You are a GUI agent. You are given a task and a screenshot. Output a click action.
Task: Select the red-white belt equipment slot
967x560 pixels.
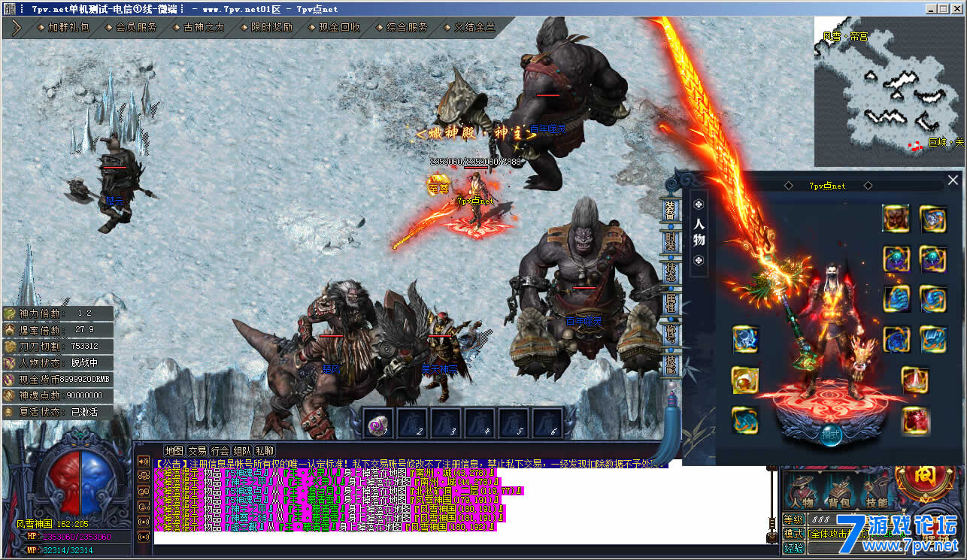click(915, 380)
